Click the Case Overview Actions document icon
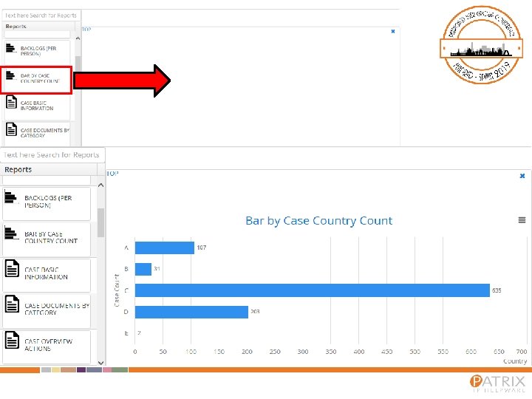532x399 pixels. (x=12, y=340)
